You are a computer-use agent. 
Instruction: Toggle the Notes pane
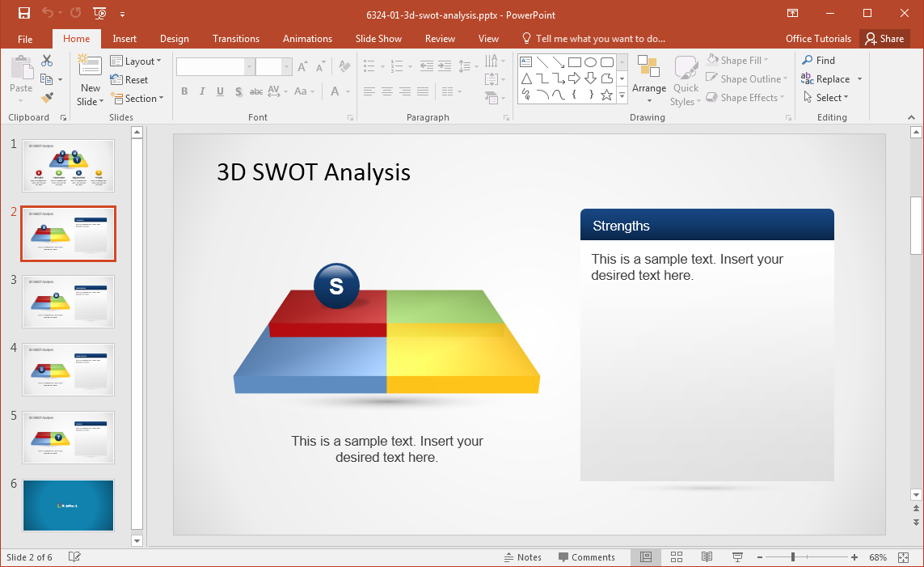click(522, 557)
